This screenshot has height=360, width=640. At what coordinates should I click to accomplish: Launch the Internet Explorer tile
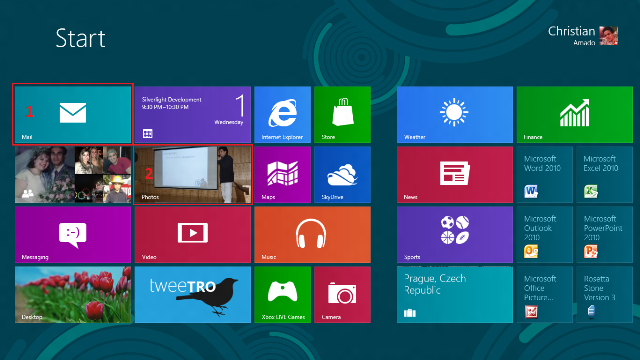282,114
